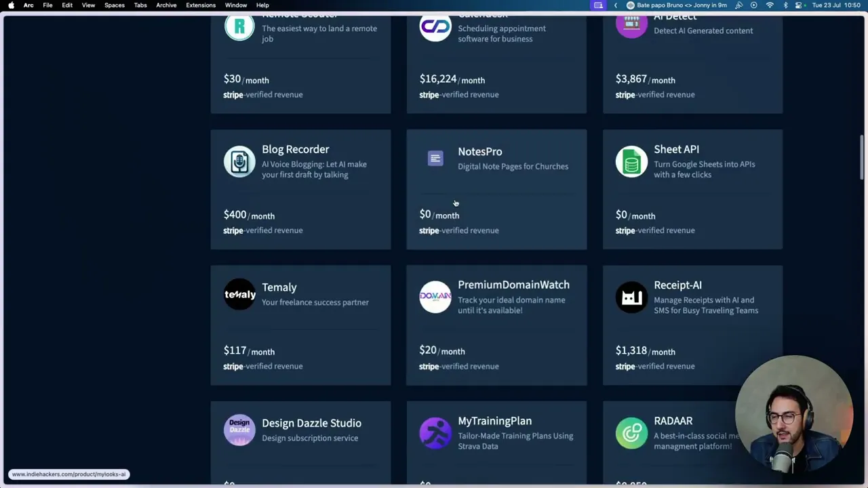Open the NotesPro product title
This screenshot has height=488, width=868.
pyautogui.click(x=479, y=152)
